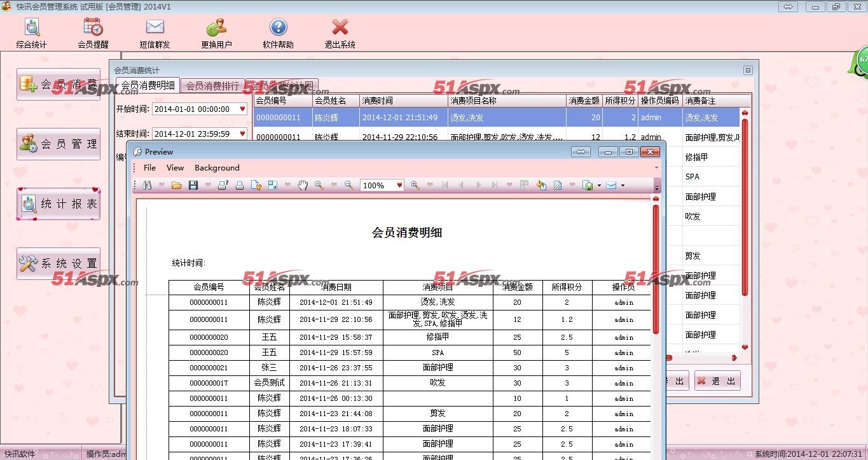Select the hand pan tool
Viewport: 868px width, 460px height.
click(303, 185)
